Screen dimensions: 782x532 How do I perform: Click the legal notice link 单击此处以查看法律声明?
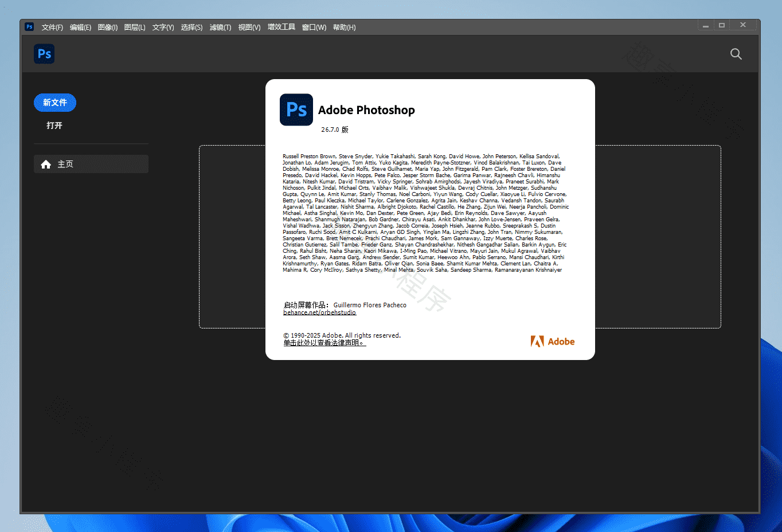coord(324,343)
